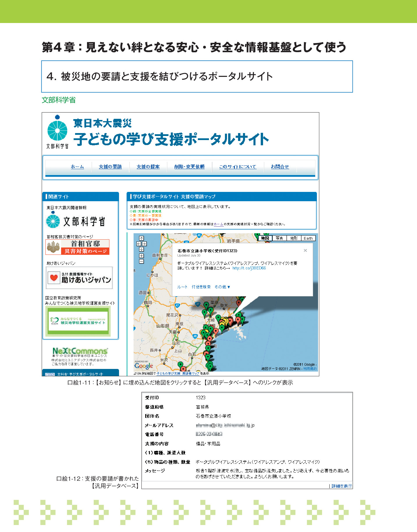Open the 削除・変更依頼 menu item
417x532 pixels.
coord(189,167)
